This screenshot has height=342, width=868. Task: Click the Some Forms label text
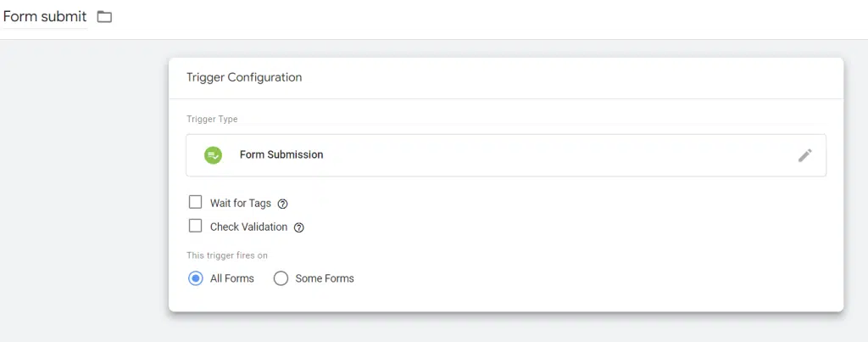coord(325,278)
